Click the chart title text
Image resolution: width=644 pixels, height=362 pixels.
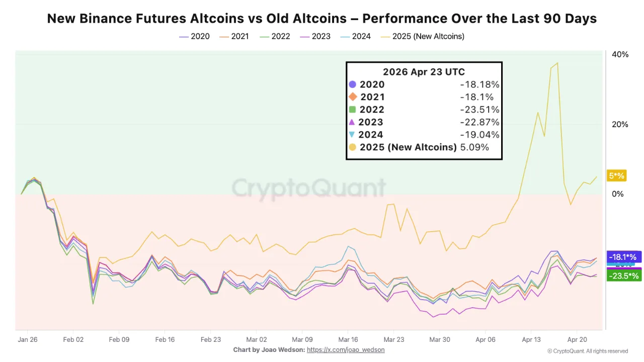point(321,19)
